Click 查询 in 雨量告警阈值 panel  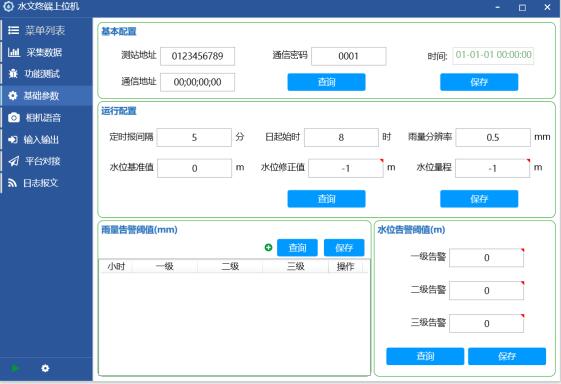297,248
